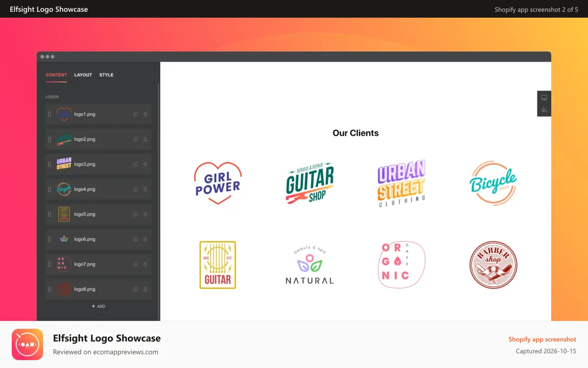Open the desktop preview icon
Screen dimensions: 588x368
544,98
